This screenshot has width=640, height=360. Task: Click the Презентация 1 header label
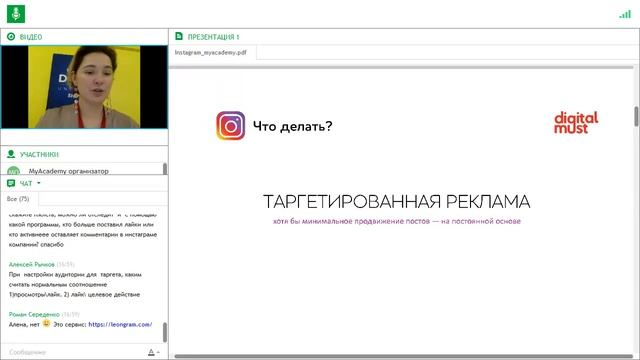coord(213,37)
